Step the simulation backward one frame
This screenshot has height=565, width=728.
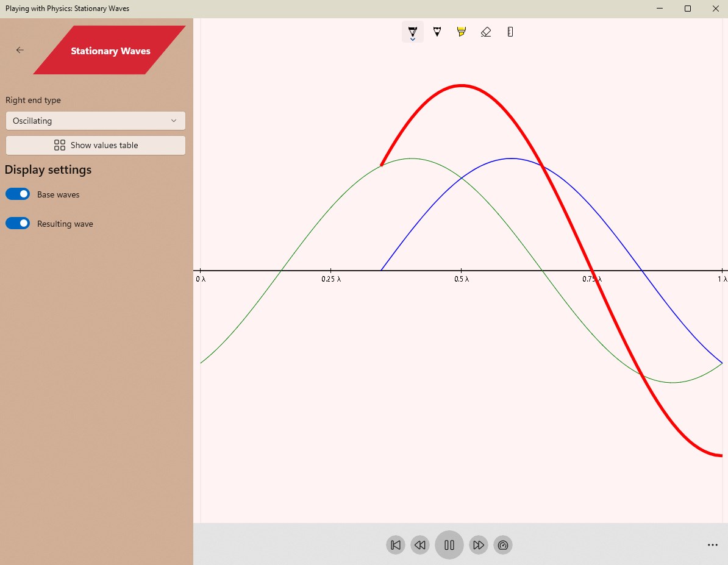click(x=420, y=545)
